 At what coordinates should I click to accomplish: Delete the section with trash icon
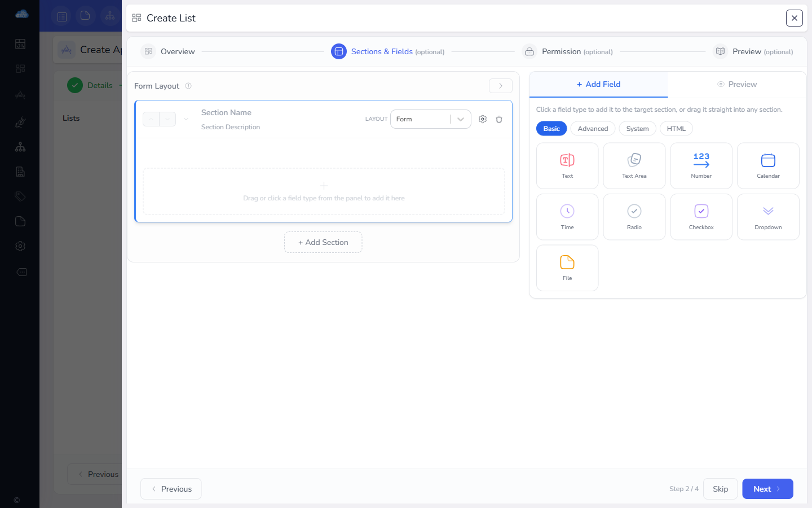point(499,119)
